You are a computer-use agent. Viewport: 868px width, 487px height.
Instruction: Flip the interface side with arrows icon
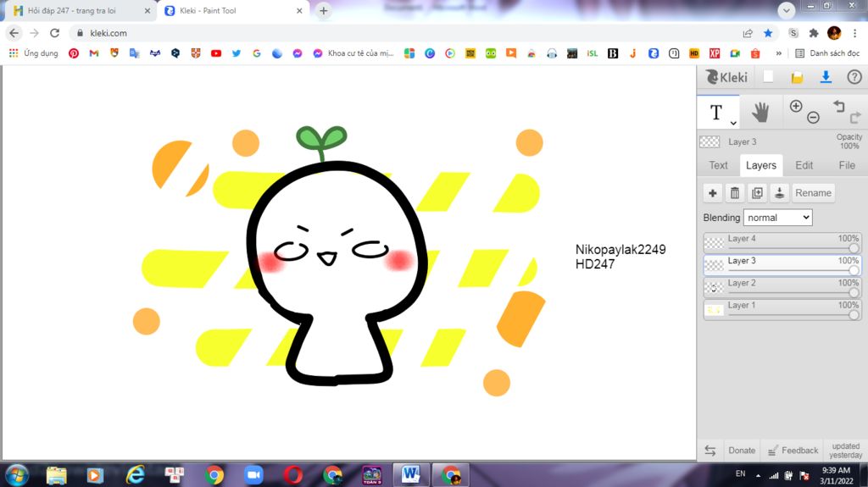[x=710, y=451]
